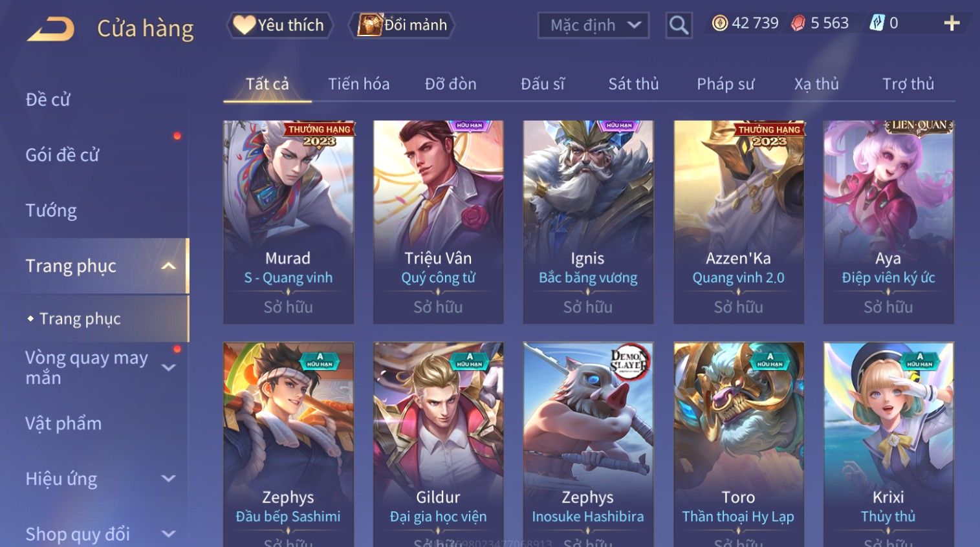Click the blue voucher currency icon
The height and width of the screenshot is (547, 980).
(x=877, y=23)
